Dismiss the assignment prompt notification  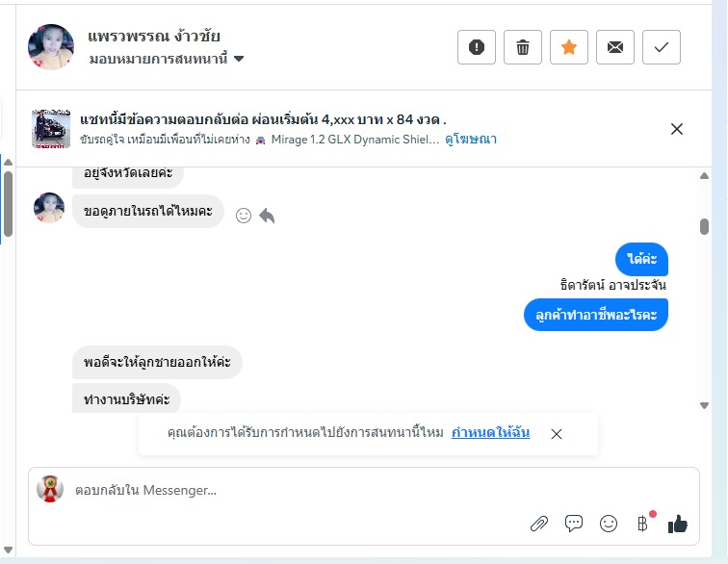tap(557, 434)
